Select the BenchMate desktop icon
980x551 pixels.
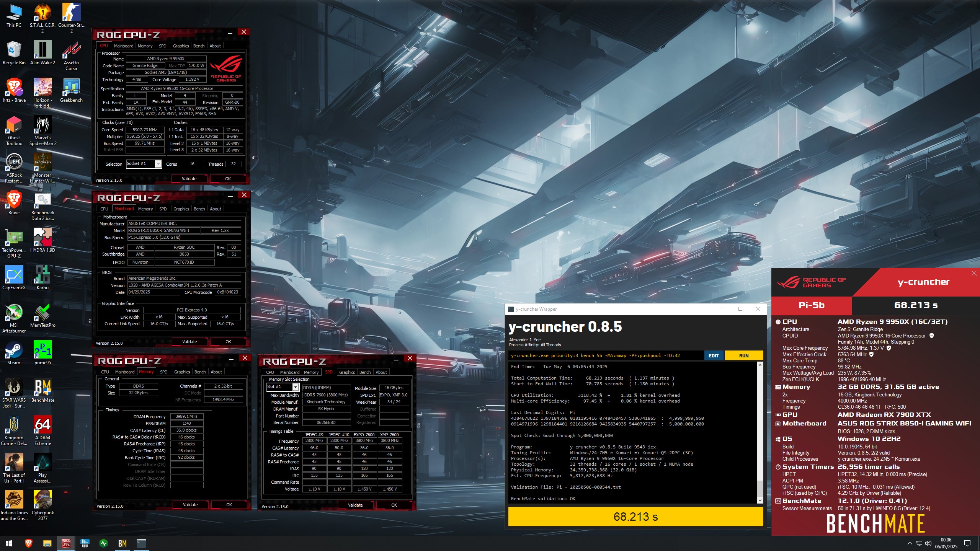click(x=42, y=390)
